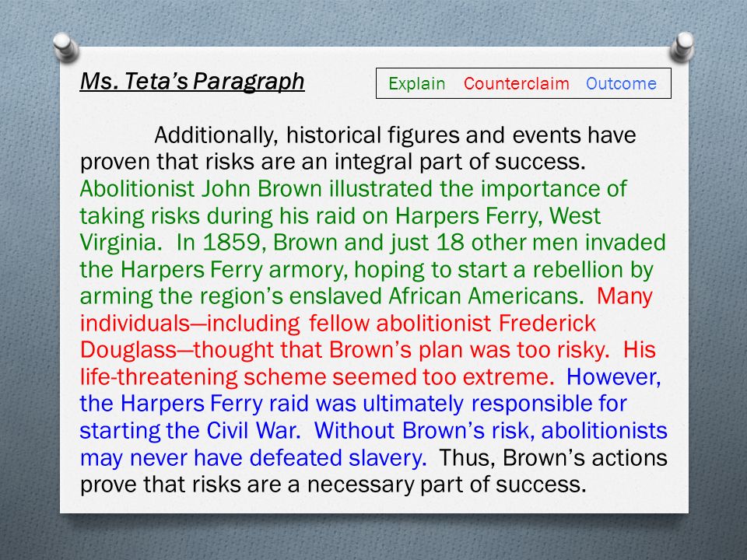
Task: Click the blue word 'However,'
Action: click(614, 376)
